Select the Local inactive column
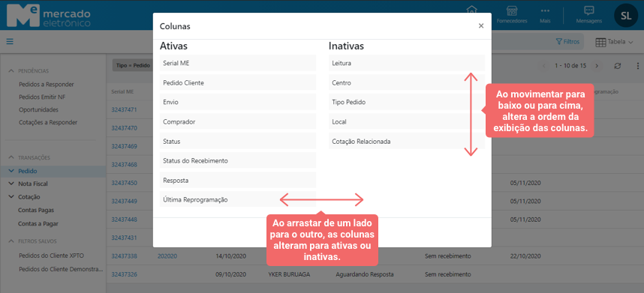 pyautogui.click(x=407, y=121)
